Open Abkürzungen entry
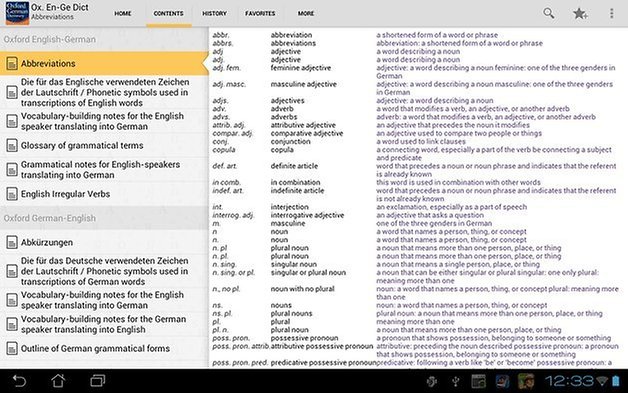Viewport: 628px width, 393px height. (x=104, y=242)
